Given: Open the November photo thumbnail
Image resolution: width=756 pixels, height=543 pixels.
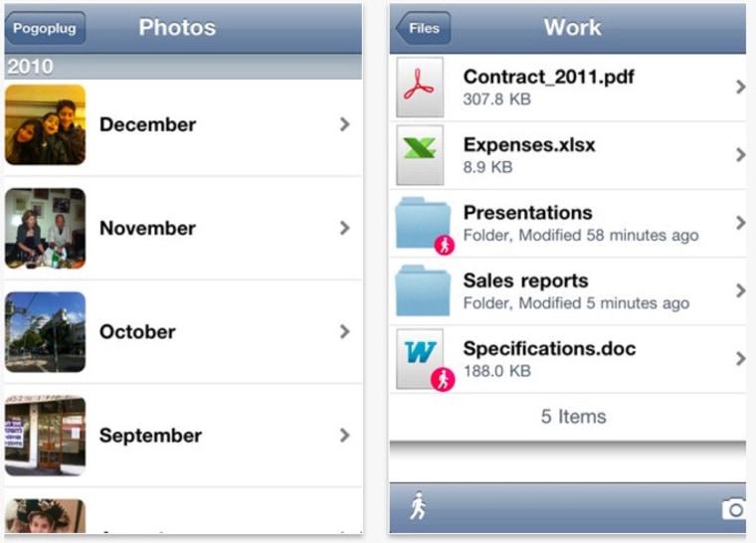Looking at the screenshot, I should (45, 228).
